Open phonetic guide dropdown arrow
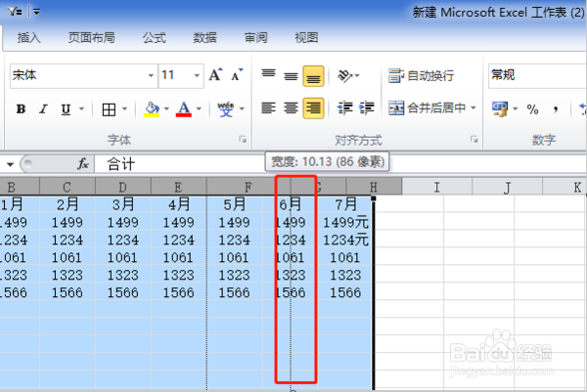 click(242, 109)
